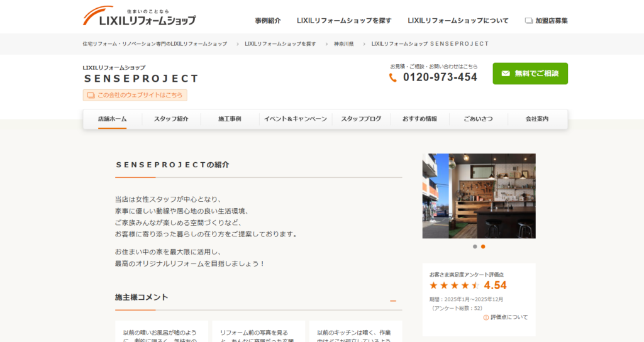The image size is (644, 342).
Task: Select the second orange carousel dot
Action: tap(483, 246)
